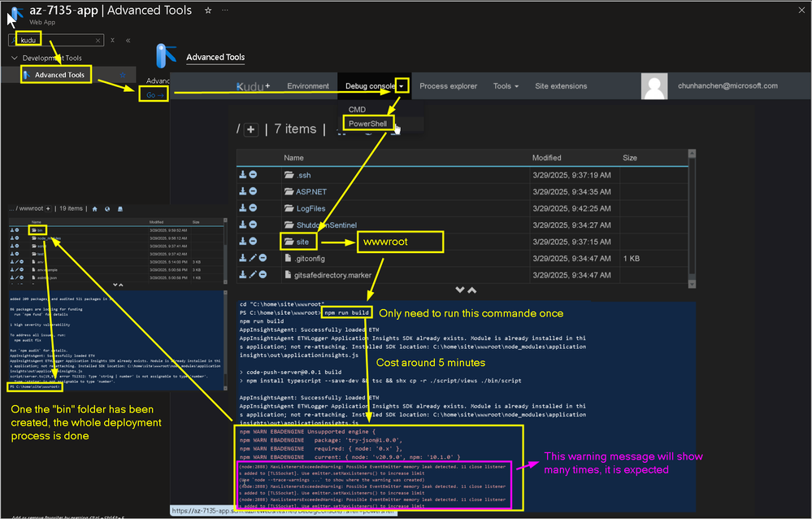Open the Process explorer tab

(448, 86)
